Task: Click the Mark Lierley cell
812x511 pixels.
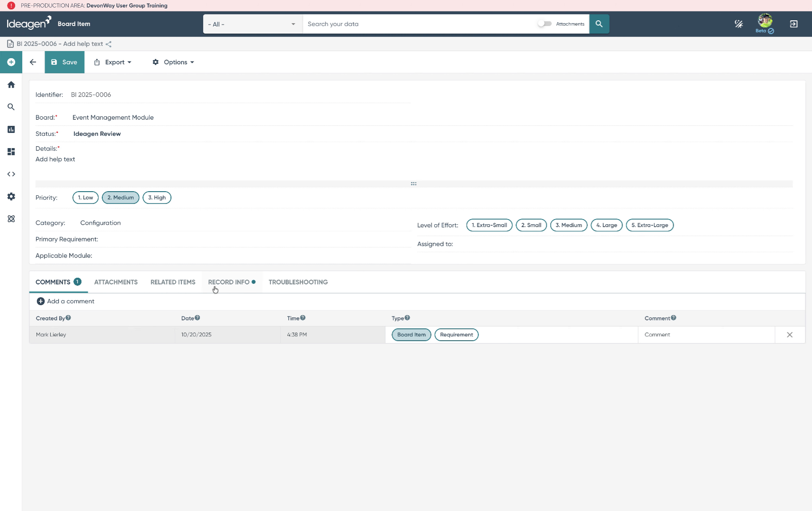Action: tap(102, 335)
